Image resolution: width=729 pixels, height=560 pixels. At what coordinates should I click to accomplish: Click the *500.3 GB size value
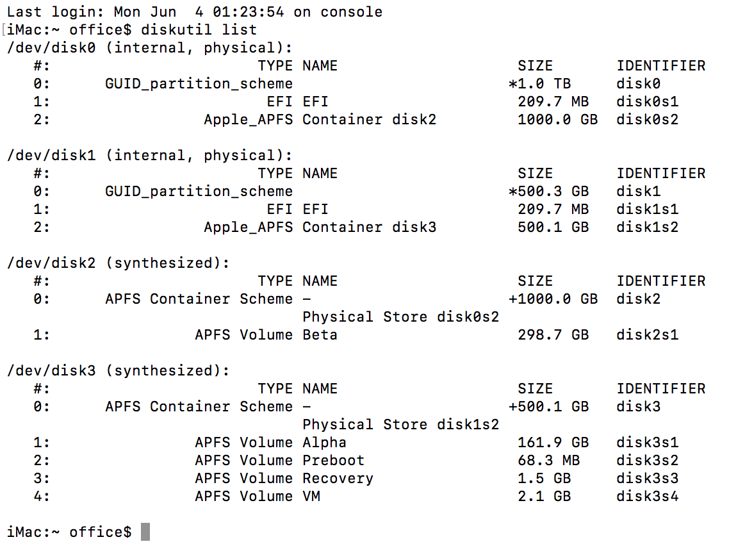tap(548, 191)
